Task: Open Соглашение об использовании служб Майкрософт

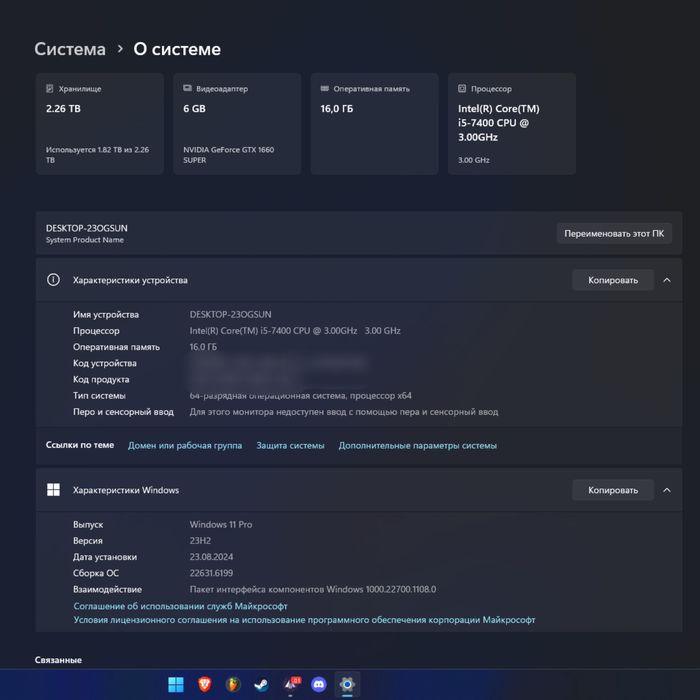Action: click(180, 606)
